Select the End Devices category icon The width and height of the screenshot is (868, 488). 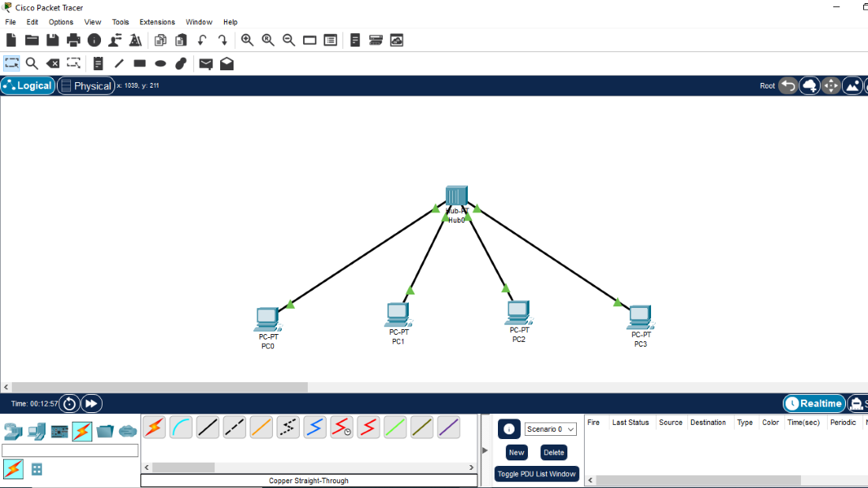click(36, 431)
